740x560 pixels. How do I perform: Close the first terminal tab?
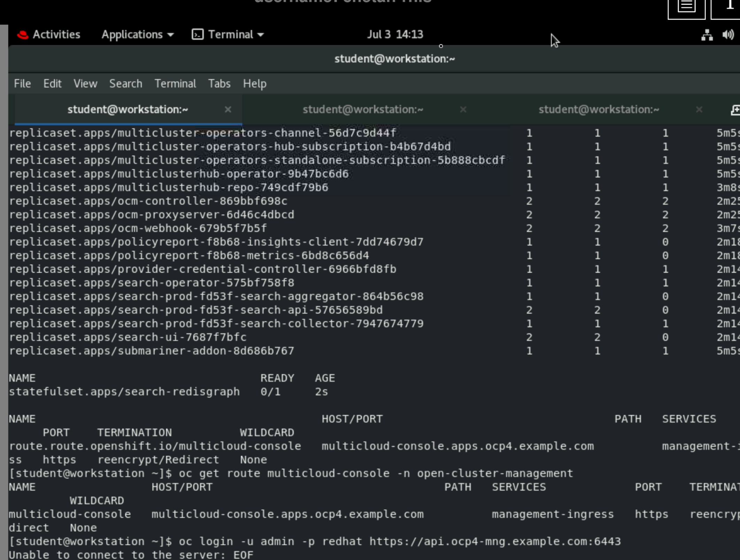pos(228,109)
